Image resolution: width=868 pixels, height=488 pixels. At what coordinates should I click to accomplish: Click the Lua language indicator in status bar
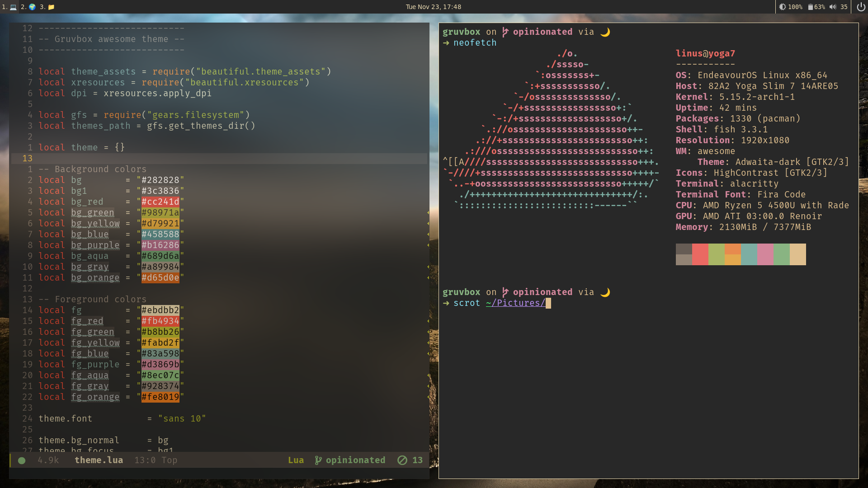(x=296, y=460)
